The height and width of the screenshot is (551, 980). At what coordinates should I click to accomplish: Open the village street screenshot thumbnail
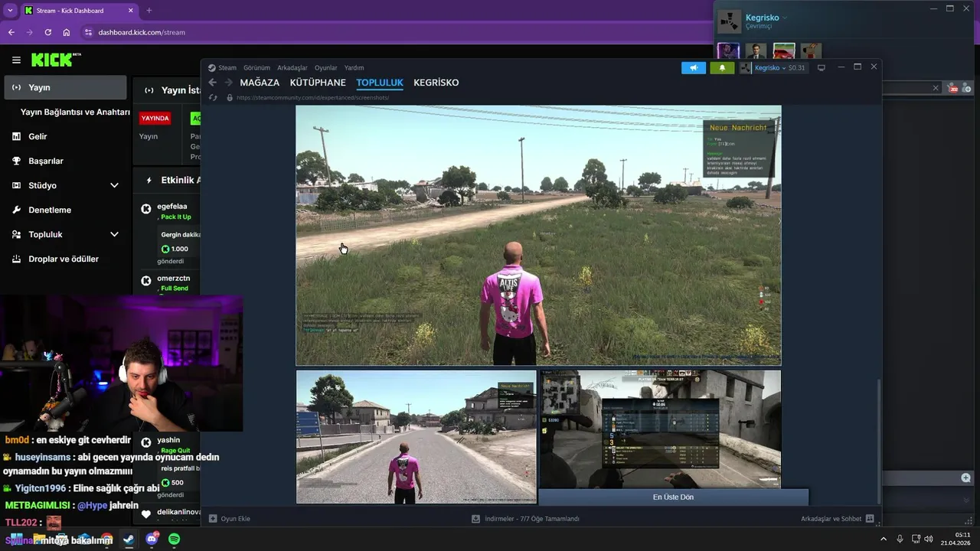click(x=416, y=436)
